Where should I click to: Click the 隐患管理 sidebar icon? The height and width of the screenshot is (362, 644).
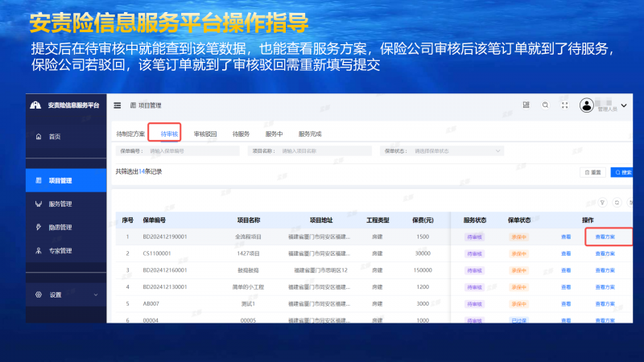point(39,227)
